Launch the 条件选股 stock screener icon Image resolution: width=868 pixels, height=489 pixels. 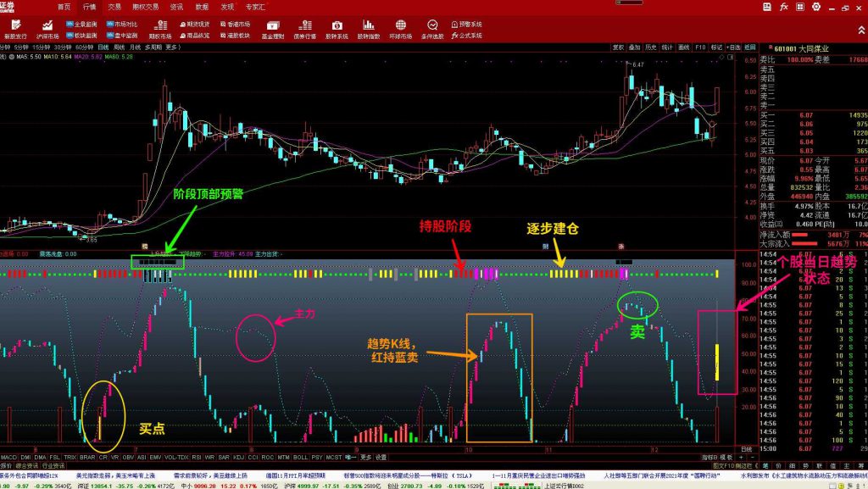432,29
